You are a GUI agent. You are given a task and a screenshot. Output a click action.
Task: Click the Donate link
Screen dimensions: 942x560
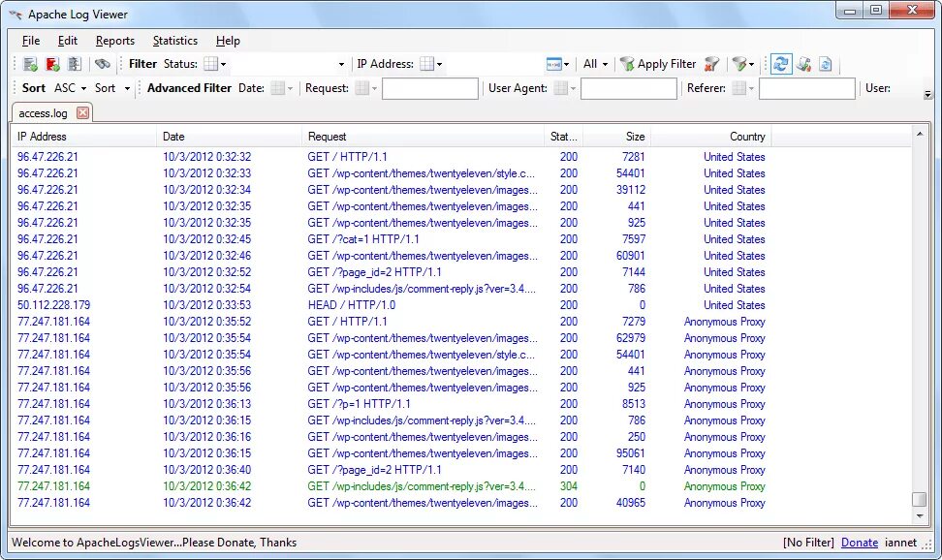(x=859, y=543)
